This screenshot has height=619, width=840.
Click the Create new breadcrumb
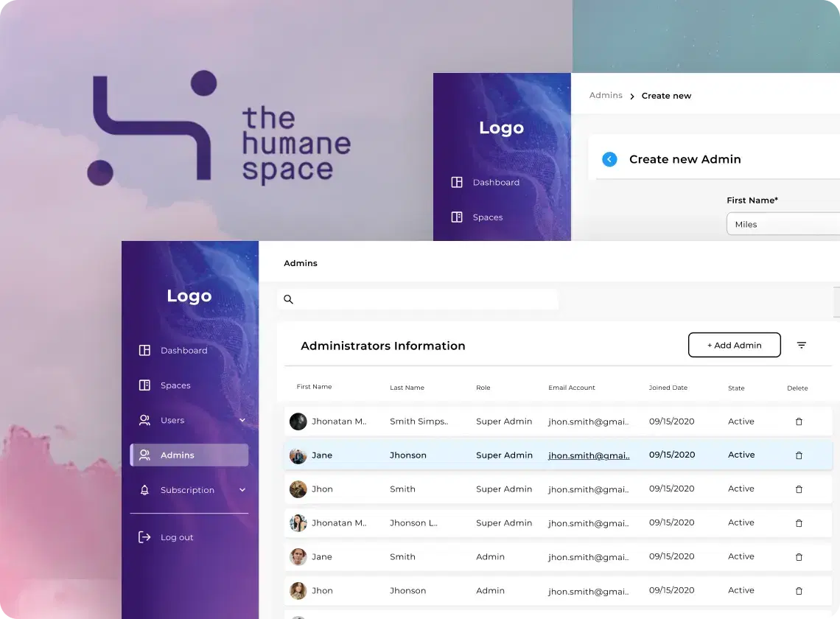click(666, 96)
